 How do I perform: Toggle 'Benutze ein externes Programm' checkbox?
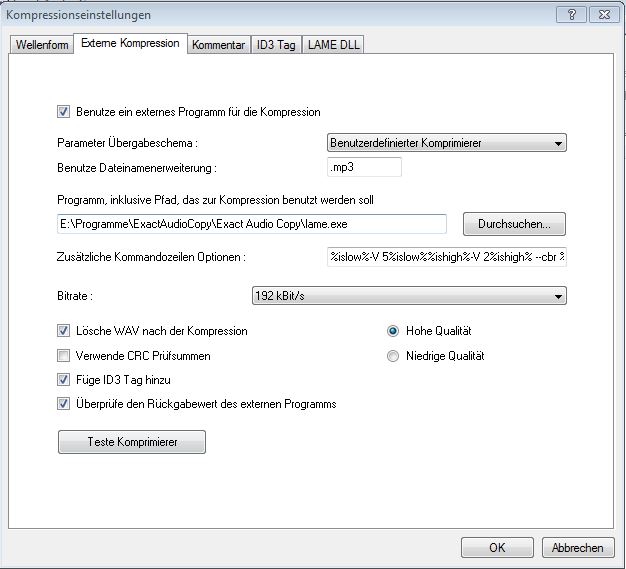65,112
